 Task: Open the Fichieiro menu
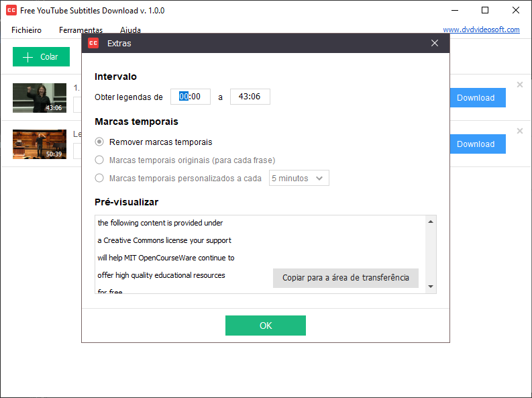(x=26, y=30)
